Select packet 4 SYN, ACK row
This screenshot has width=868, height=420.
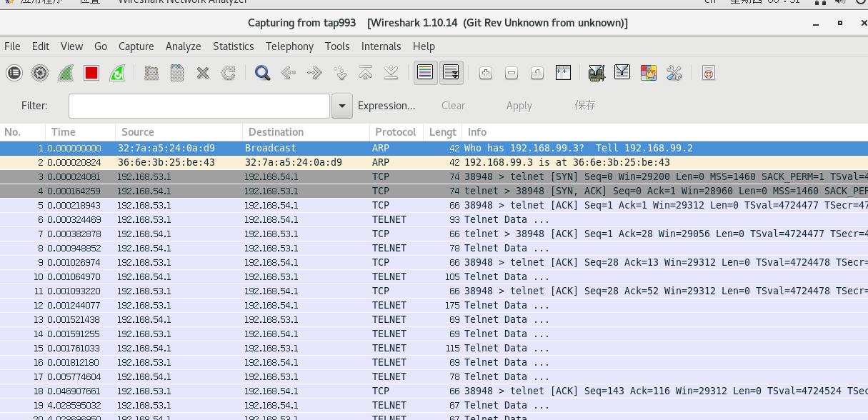434,191
